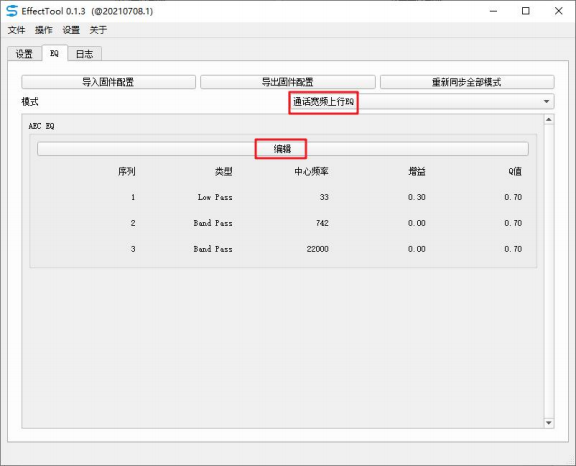Open the 文件 menu
This screenshot has width=576, height=466.
click(17, 30)
